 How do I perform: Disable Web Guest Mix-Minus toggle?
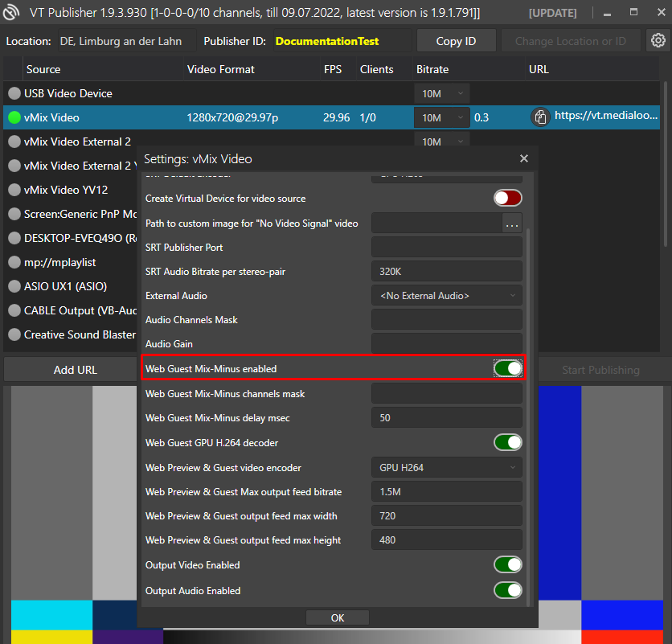pyautogui.click(x=507, y=368)
